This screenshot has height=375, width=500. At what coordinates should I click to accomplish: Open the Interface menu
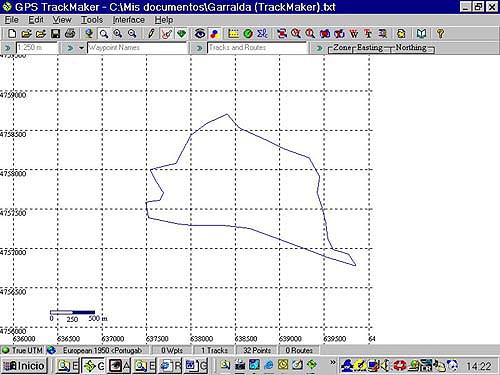129,20
